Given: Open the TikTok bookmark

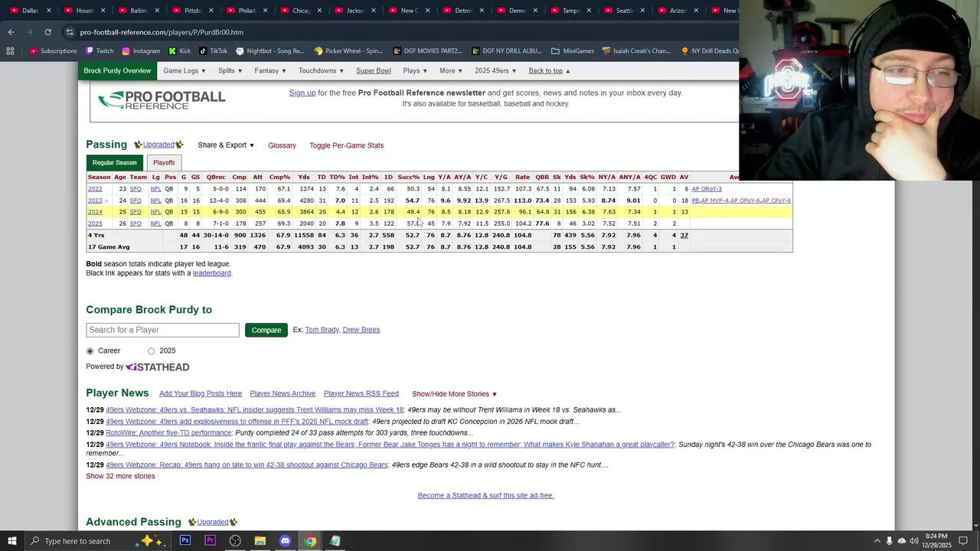Looking at the screenshot, I should pos(214,51).
